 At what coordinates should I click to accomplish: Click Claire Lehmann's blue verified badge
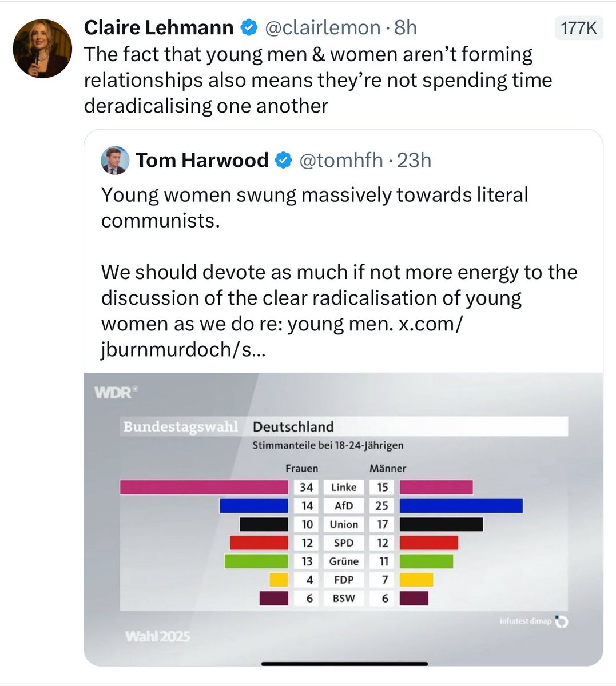coord(248,27)
